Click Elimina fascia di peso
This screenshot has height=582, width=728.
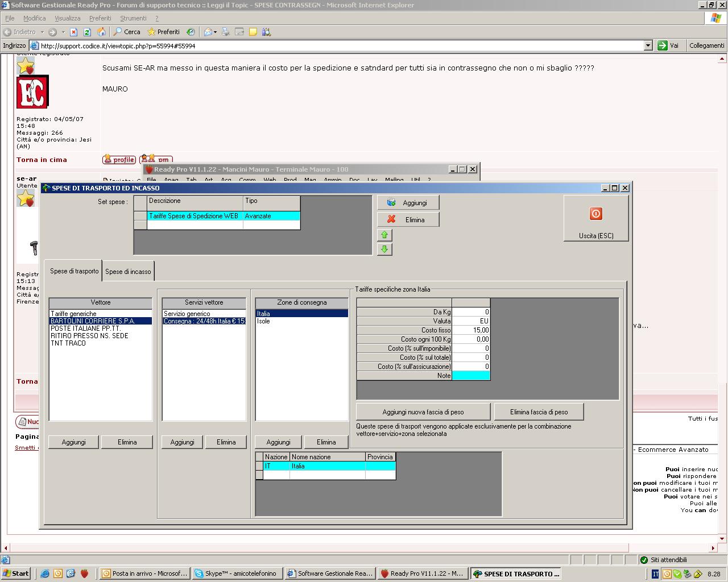539,412
